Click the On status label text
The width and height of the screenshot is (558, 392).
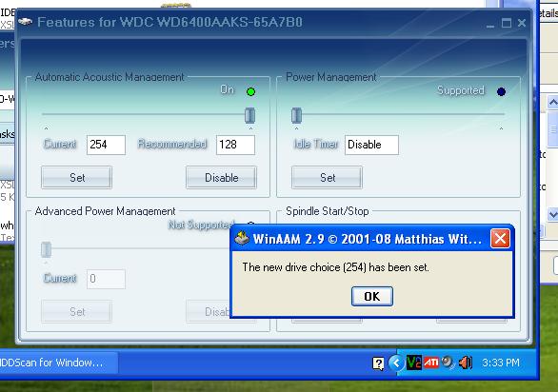[x=227, y=89]
